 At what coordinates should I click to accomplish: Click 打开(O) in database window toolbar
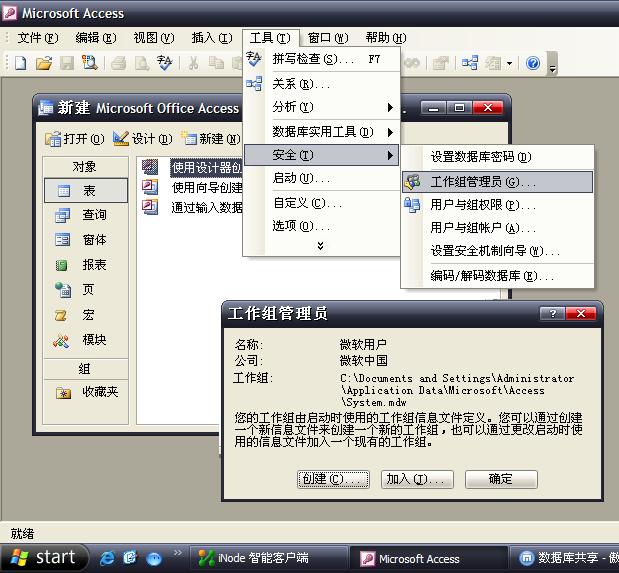coord(75,139)
